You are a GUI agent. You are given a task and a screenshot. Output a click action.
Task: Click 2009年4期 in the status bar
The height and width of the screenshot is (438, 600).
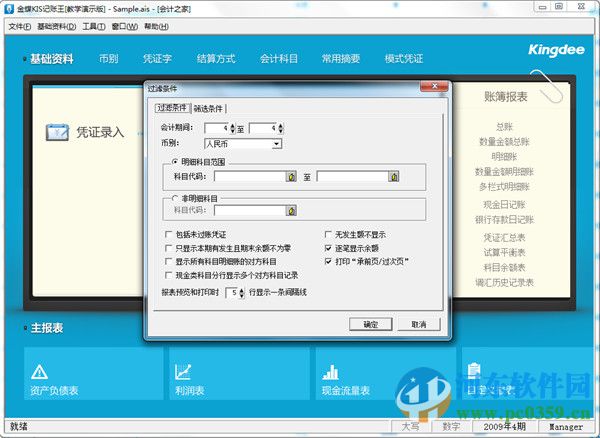coord(504,427)
